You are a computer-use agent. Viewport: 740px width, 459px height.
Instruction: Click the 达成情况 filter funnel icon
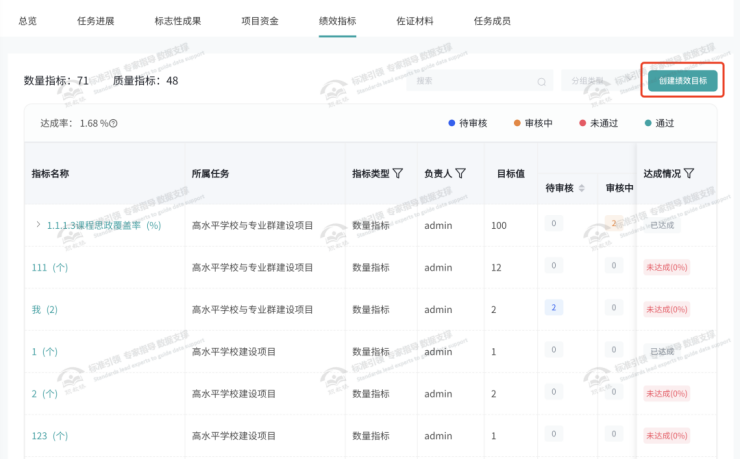click(x=689, y=174)
